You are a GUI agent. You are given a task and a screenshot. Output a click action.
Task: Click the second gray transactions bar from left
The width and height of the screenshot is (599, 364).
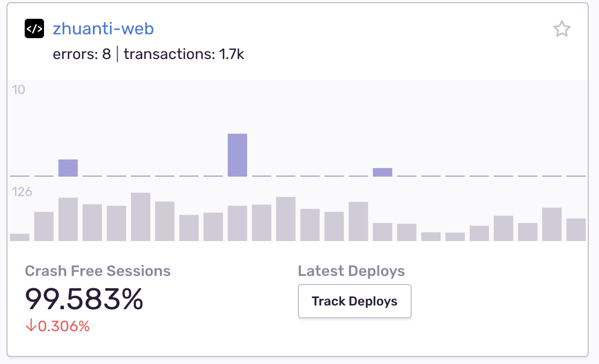point(44,227)
